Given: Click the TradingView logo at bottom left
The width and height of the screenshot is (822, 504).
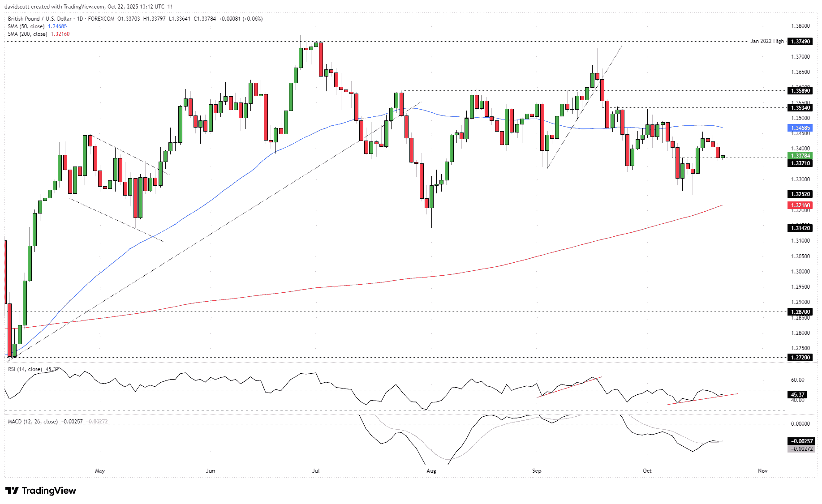Looking at the screenshot, I should click(x=41, y=491).
